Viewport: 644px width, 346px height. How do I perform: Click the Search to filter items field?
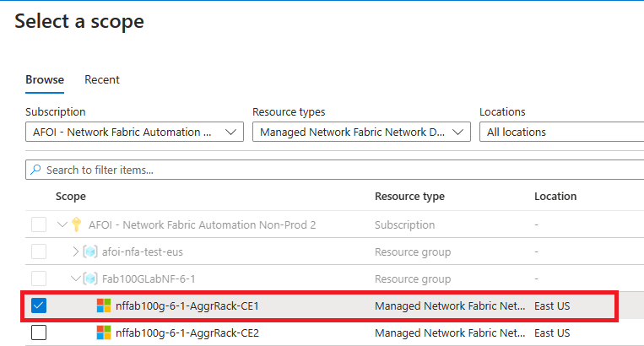(335, 170)
